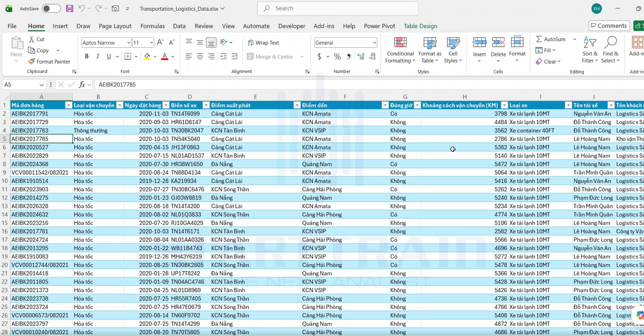Open Sort & Filter menu
Screen dimensions: 644x336
point(590,50)
